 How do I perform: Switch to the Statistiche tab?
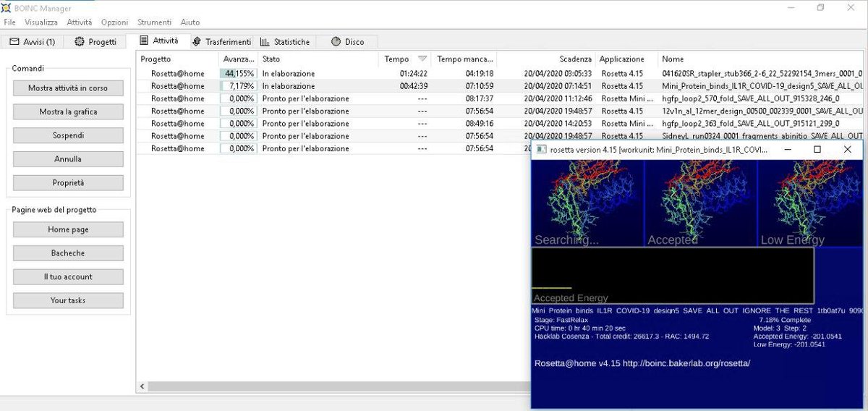coord(285,42)
